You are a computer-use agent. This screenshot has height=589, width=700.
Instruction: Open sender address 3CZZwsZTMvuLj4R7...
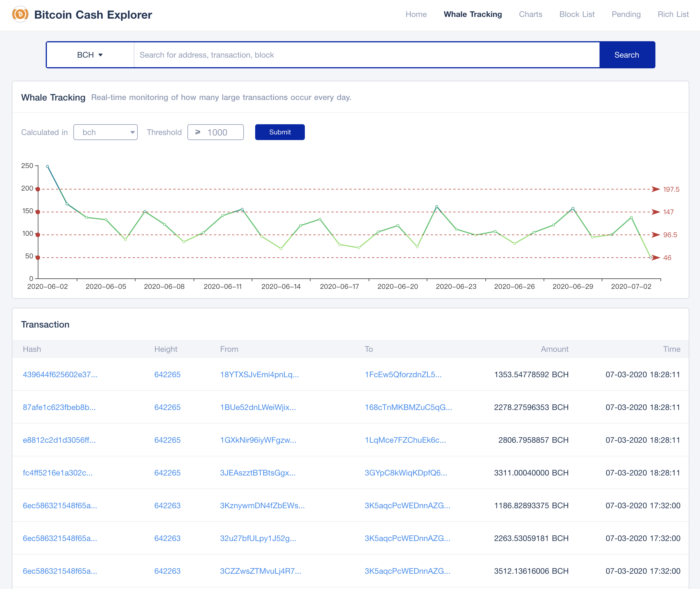pos(260,571)
